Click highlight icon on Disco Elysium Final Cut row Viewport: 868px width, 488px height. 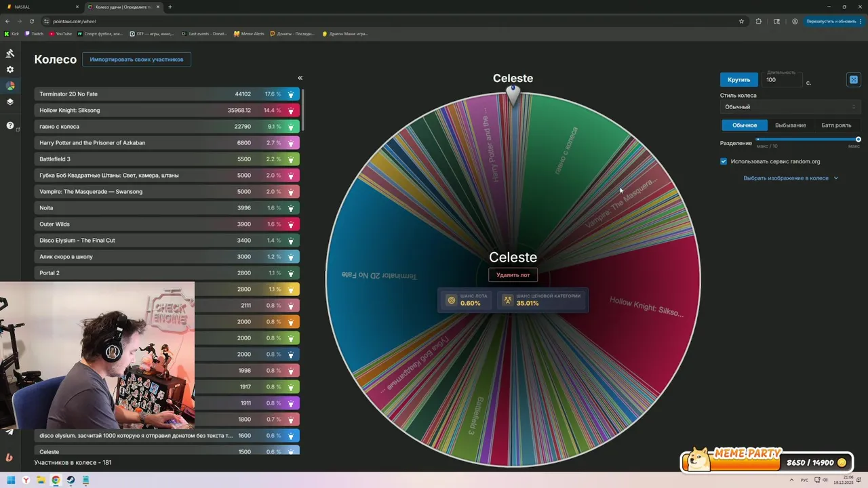(x=291, y=241)
